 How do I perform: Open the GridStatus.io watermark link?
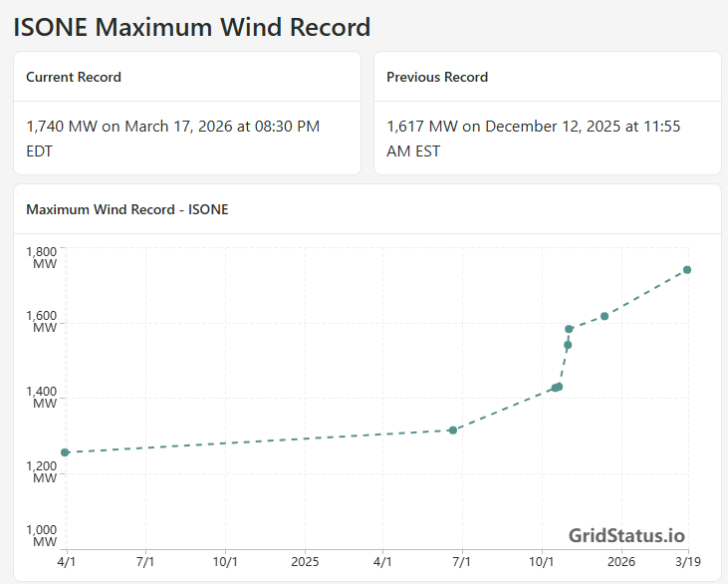(x=626, y=536)
